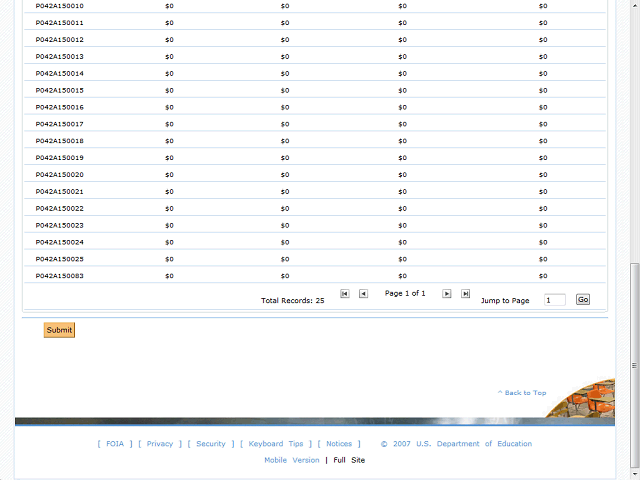This screenshot has width=640, height=480.
Task: Click the Page 1 of 1 label
Action: click(405, 293)
